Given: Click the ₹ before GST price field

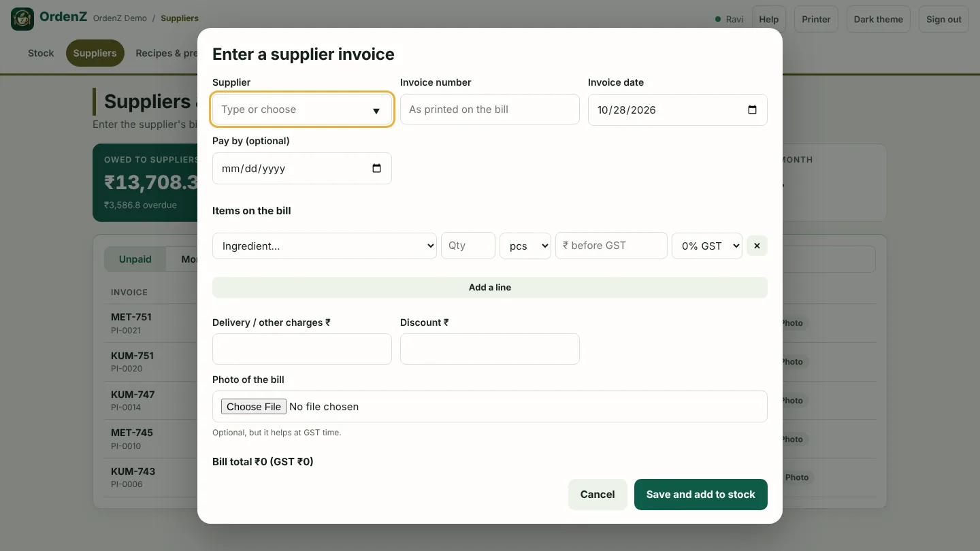Looking at the screenshot, I should (611, 246).
